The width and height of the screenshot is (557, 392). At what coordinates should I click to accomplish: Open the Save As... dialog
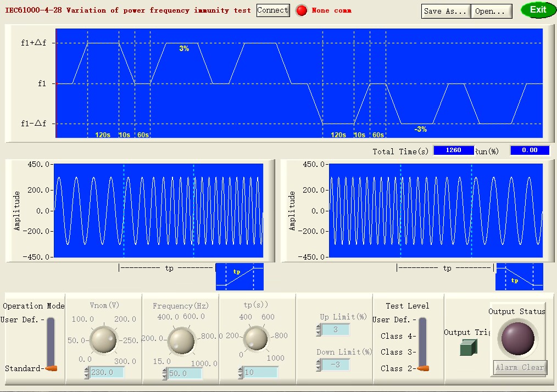pos(446,12)
